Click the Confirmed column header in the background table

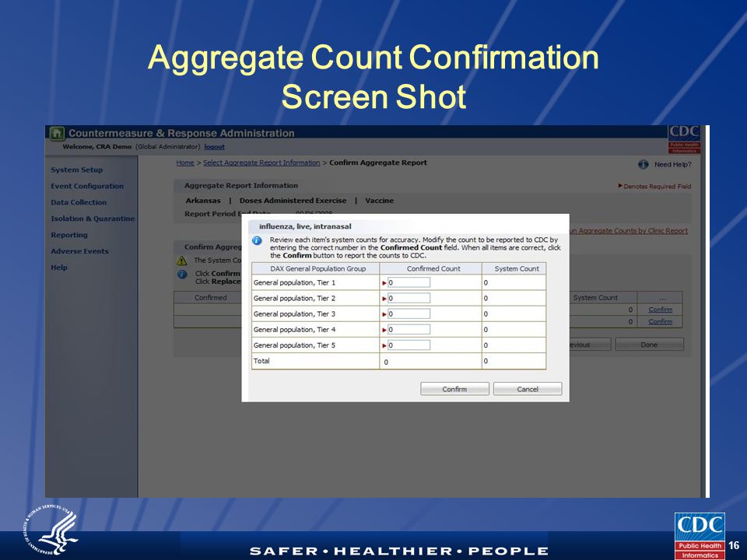point(211,298)
